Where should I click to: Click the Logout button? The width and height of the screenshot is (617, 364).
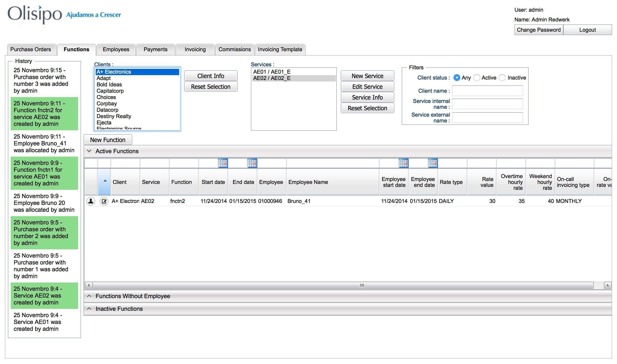coord(587,30)
